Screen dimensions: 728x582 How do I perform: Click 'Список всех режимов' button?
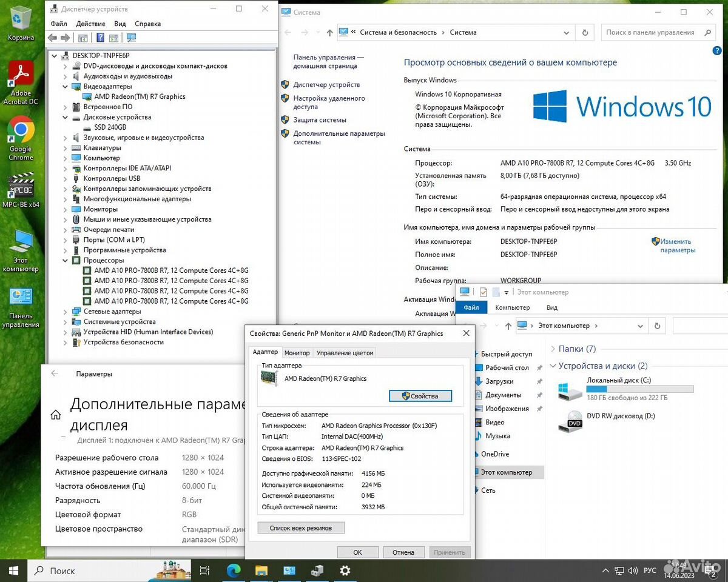[301, 528]
